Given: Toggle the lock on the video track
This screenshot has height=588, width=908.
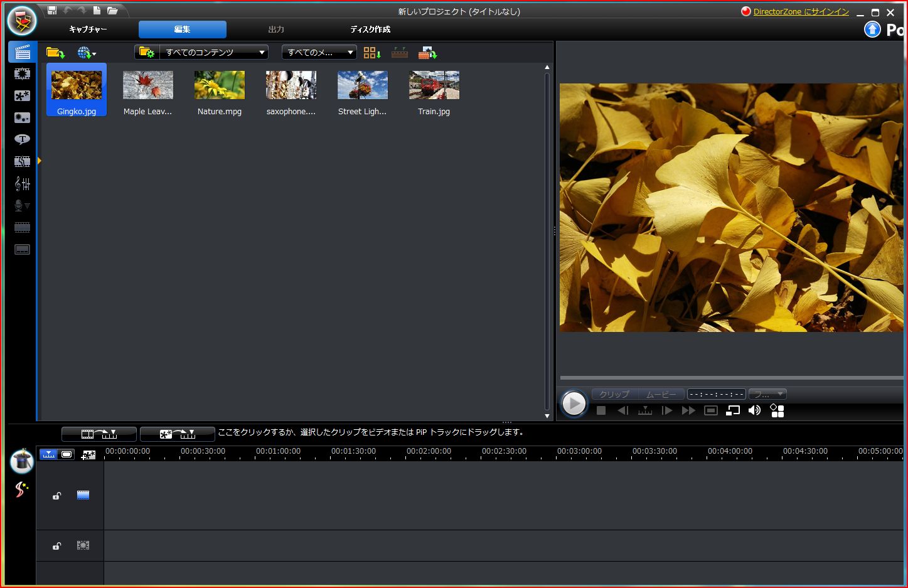Looking at the screenshot, I should point(56,496).
